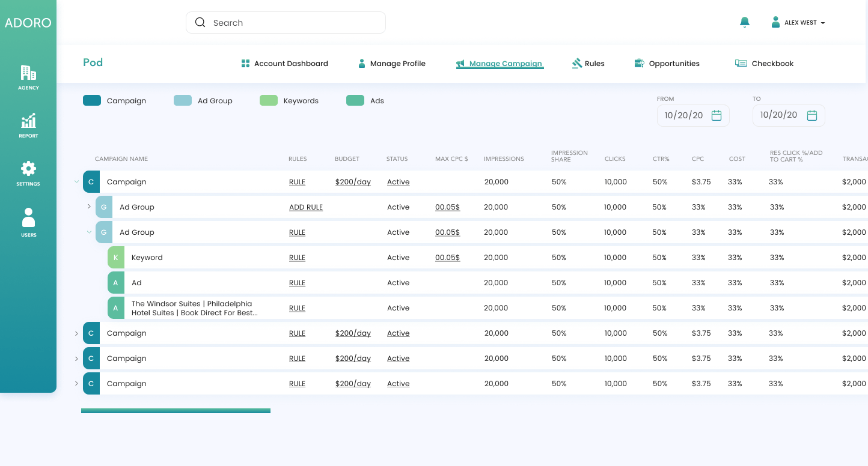Expand the first collapsed Ad Group

pos(89,207)
